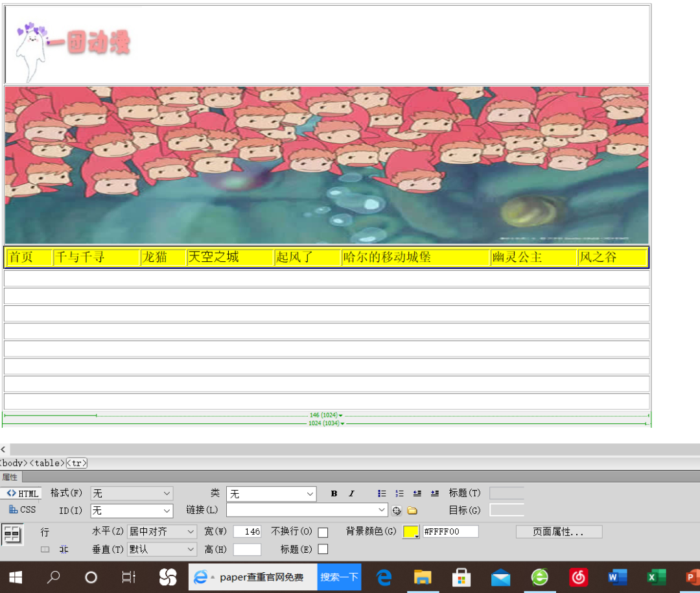Click the 高(H) height field
The width and height of the screenshot is (700, 593).
tap(247, 549)
